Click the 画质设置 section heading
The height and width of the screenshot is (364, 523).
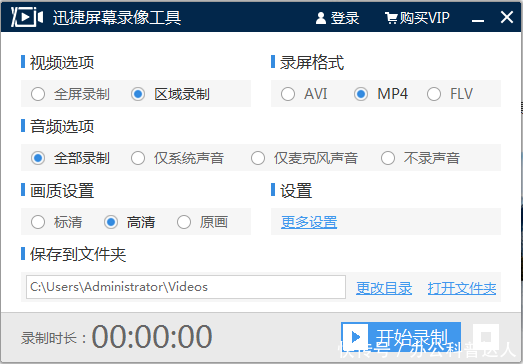tap(62, 191)
